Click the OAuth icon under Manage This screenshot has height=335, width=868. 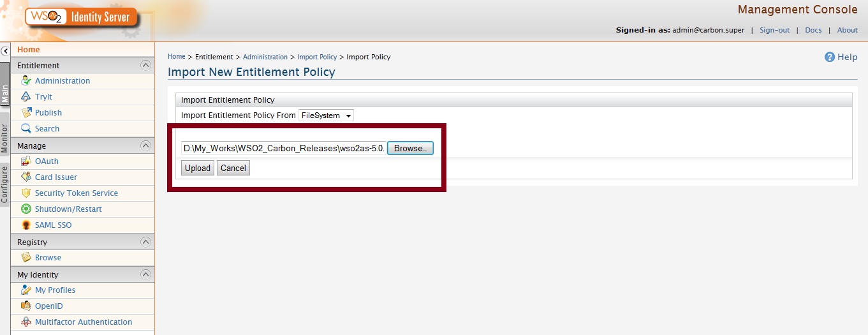tap(26, 161)
